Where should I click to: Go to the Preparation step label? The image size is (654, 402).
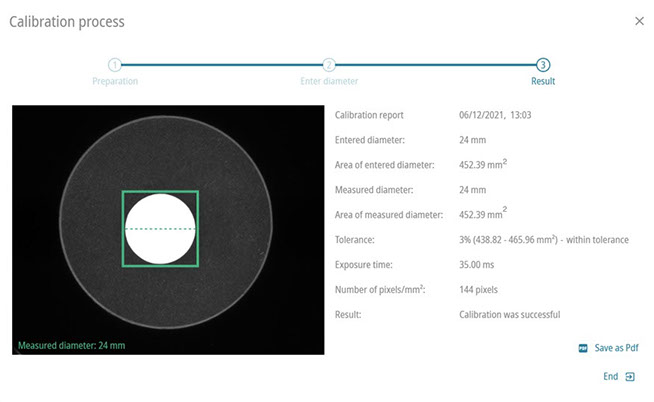coord(114,81)
